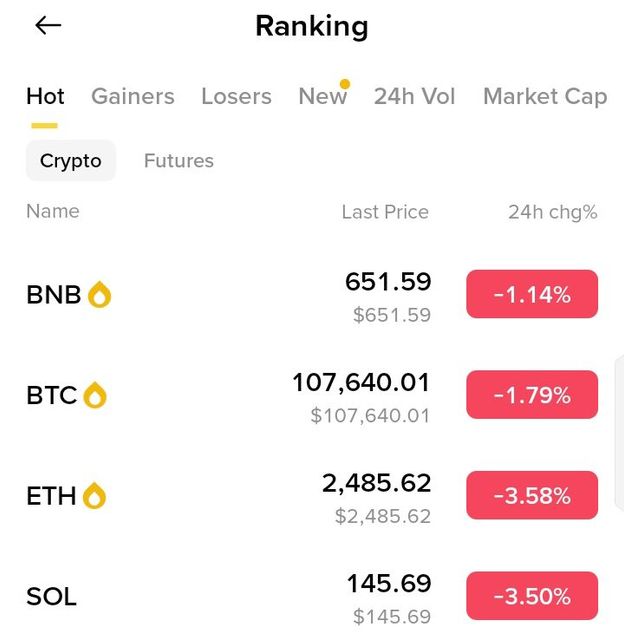
Task: Click the flame icon beside BNB
Action: 99,295
